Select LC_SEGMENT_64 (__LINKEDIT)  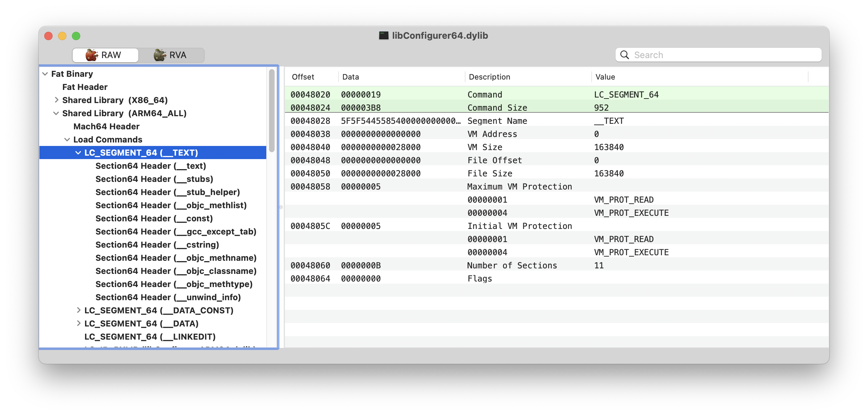pyautogui.click(x=150, y=336)
